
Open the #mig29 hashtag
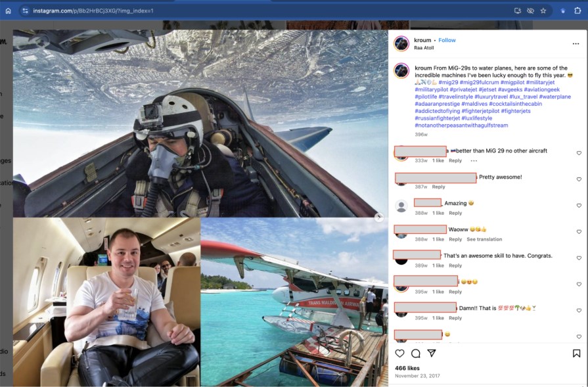(448, 82)
